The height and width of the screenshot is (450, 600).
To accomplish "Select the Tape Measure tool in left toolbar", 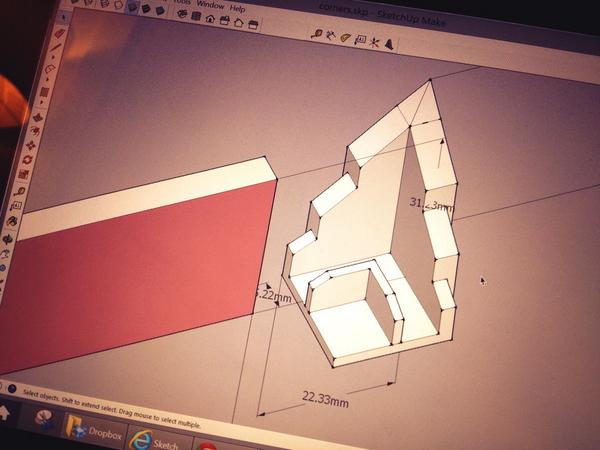I will tap(20, 191).
